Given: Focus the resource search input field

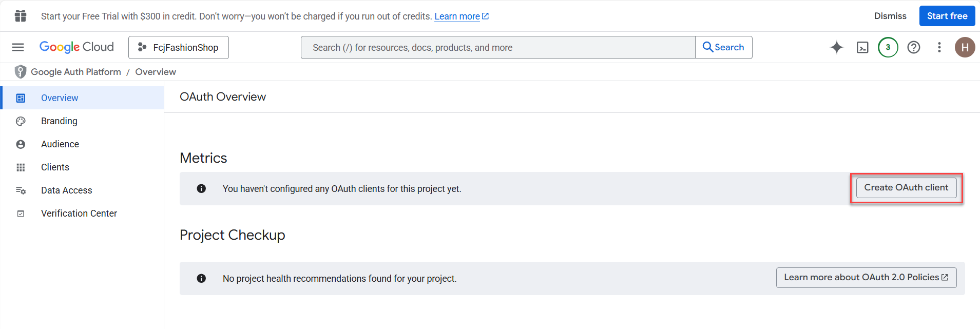Looking at the screenshot, I should coord(498,47).
